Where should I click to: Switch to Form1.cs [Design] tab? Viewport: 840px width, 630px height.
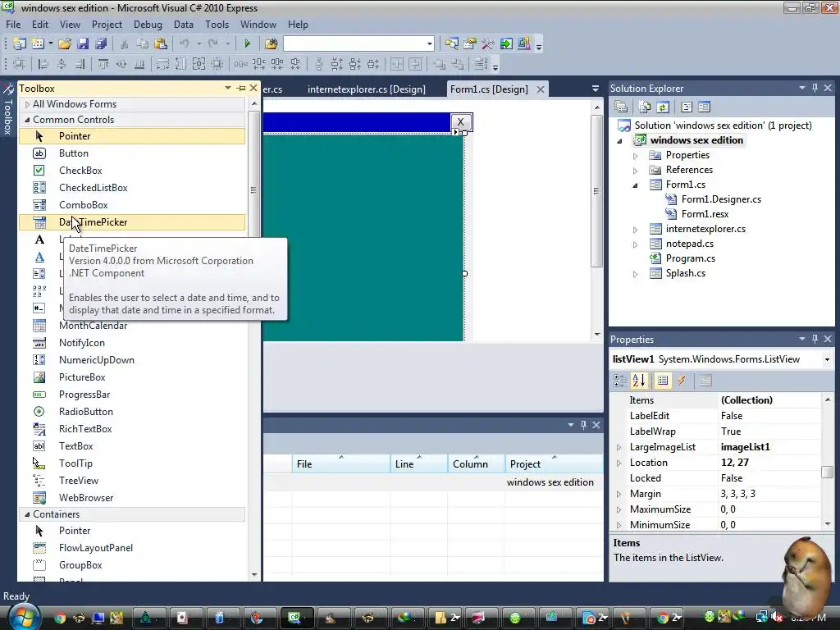click(x=489, y=89)
